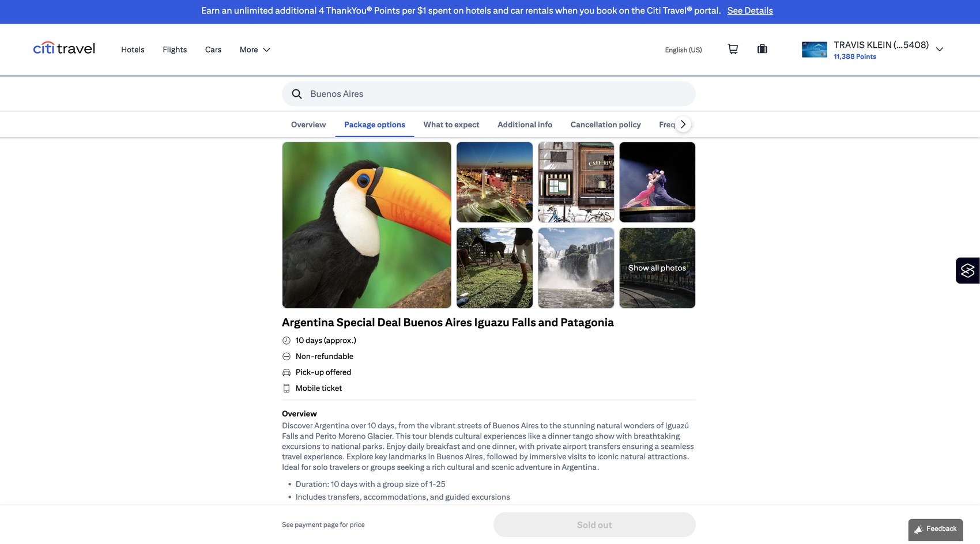Open the Cancellation policy tab
The height and width of the screenshot is (544, 980).
click(605, 124)
